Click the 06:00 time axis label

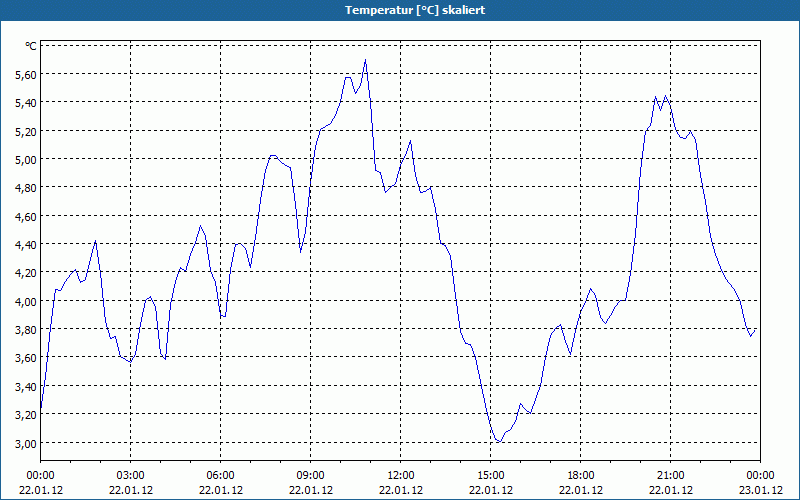coord(220,476)
